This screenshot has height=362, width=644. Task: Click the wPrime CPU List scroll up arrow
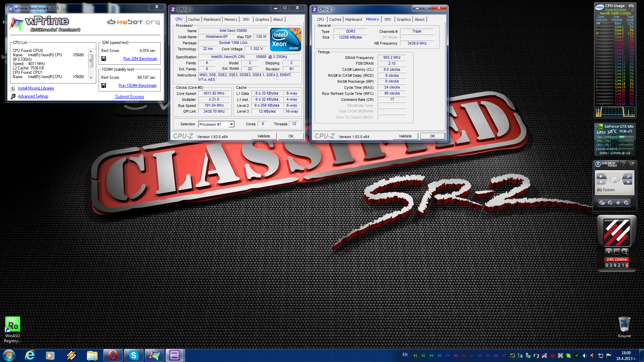point(91,51)
